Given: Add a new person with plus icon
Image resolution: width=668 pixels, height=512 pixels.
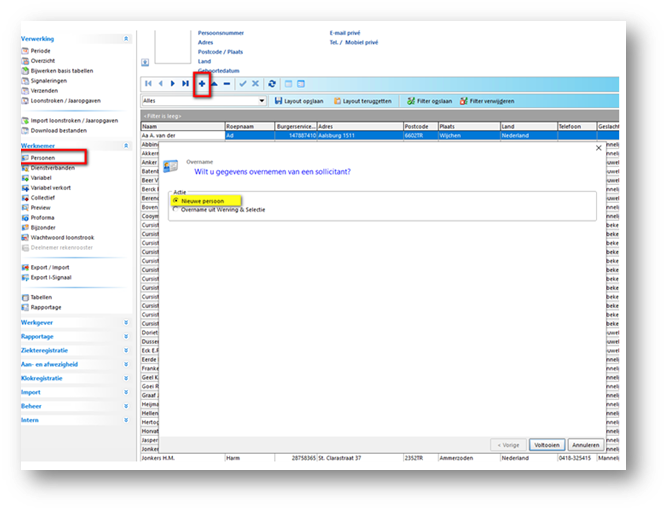Looking at the screenshot, I should pyautogui.click(x=202, y=84).
